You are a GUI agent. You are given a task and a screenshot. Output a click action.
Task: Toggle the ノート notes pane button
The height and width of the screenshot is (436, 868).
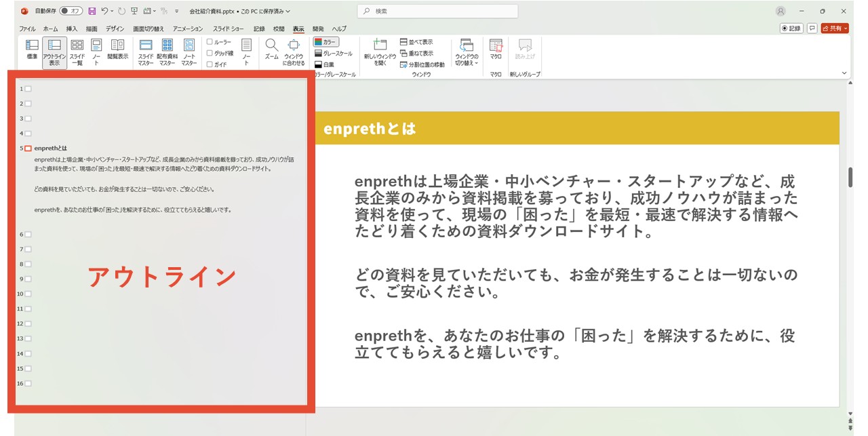[246, 52]
